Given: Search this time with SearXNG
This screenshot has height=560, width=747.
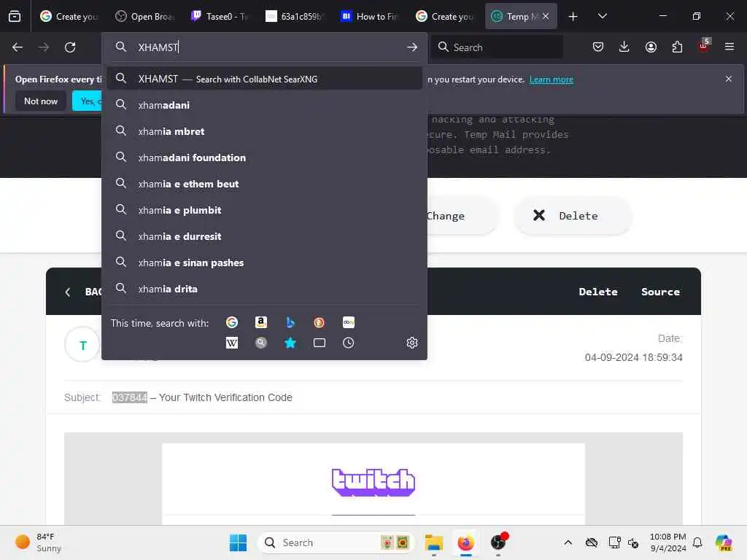Looking at the screenshot, I should [261, 343].
